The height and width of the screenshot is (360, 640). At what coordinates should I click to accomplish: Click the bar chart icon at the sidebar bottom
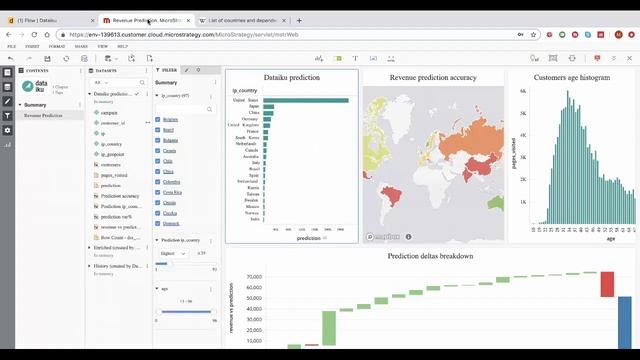[x=7, y=145]
